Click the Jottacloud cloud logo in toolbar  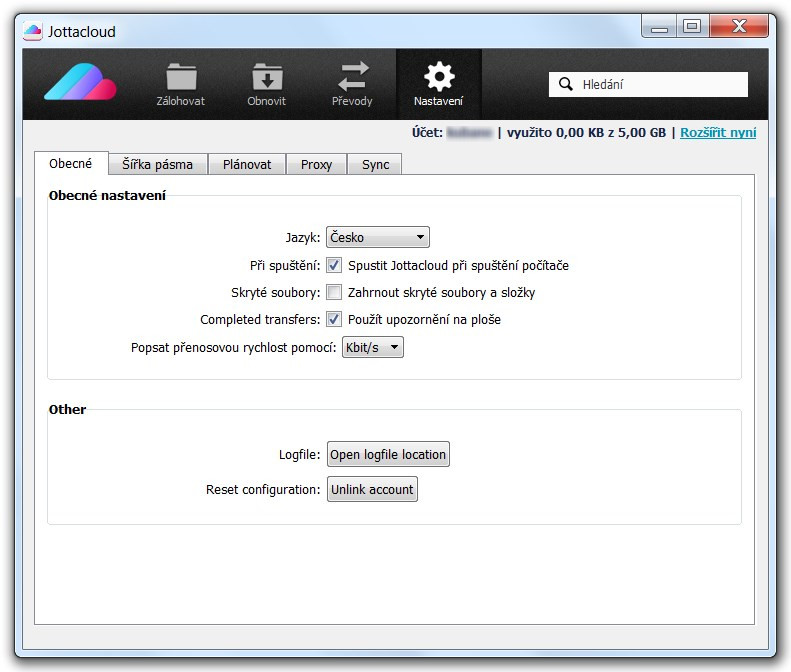[81, 82]
